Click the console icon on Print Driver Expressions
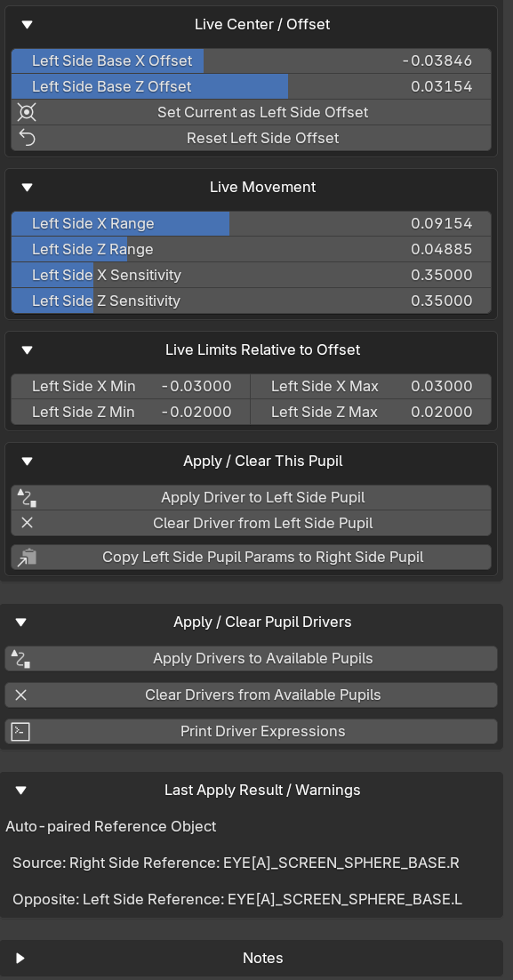The width and height of the screenshot is (513, 980). (x=20, y=731)
